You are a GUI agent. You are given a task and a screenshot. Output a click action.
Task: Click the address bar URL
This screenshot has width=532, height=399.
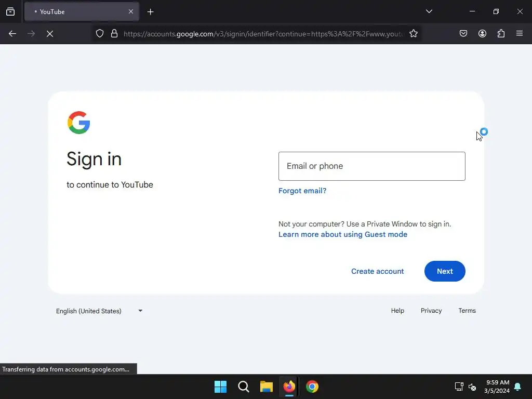click(x=263, y=34)
